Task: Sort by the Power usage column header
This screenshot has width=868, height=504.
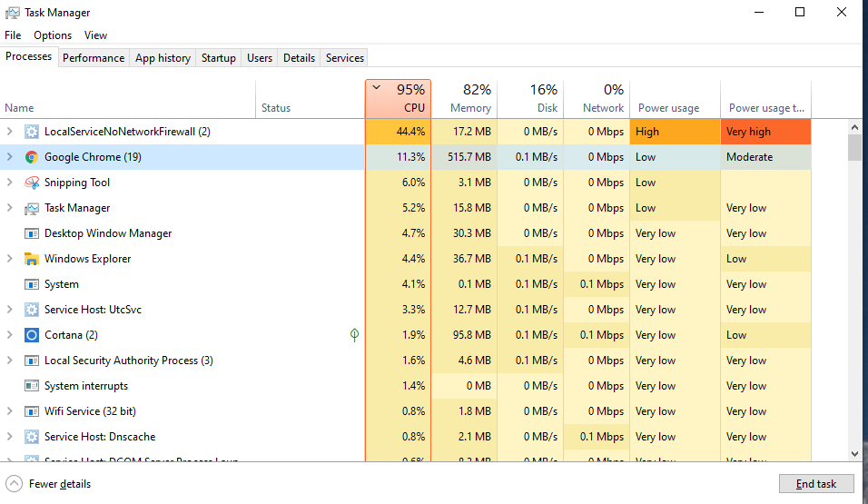Action: (676, 99)
